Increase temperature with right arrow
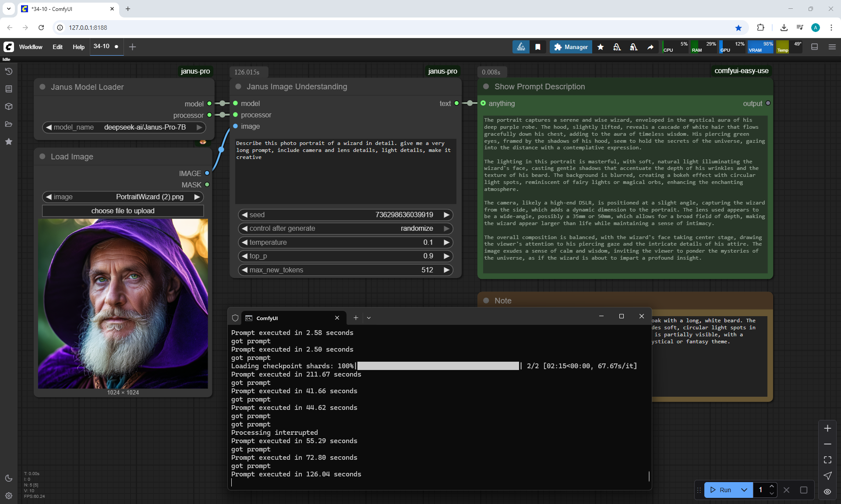 pos(446,243)
